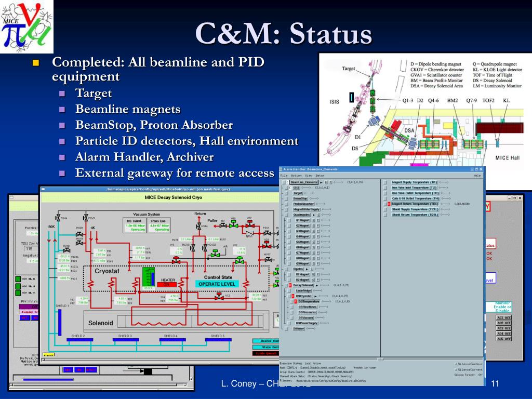Click red alarm beside Magnet Return Temperature

[389, 204]
